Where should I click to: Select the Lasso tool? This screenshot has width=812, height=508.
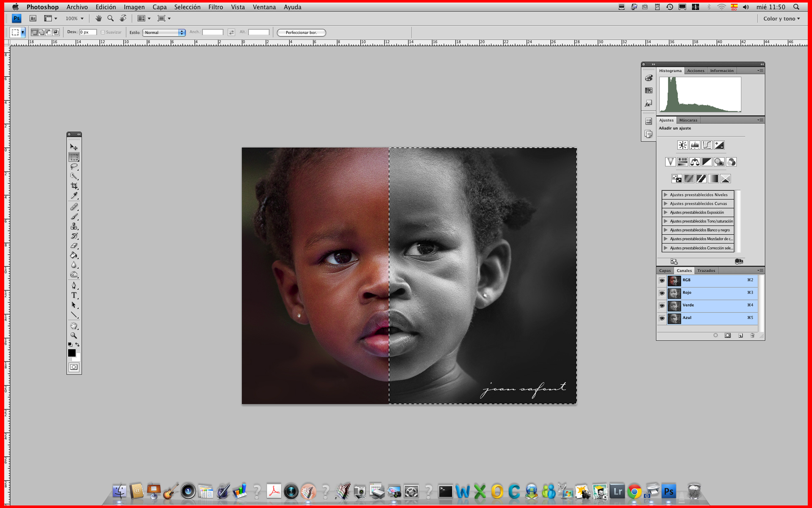pyautogui.click(x=74, y=166)
